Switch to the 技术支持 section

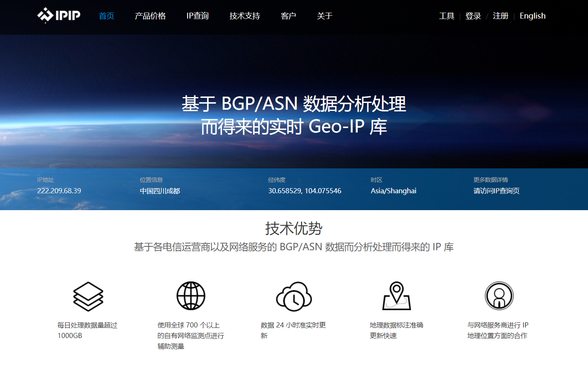coord(244,16)
